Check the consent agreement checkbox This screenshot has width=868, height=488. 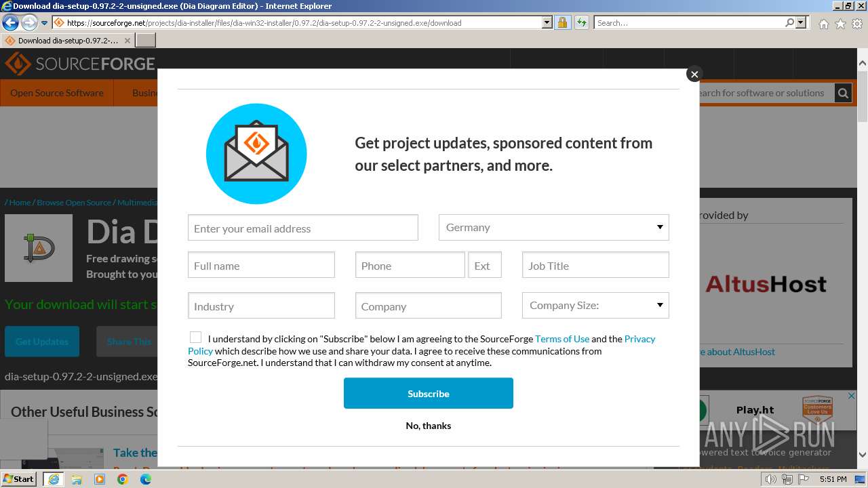pos(195,338)
